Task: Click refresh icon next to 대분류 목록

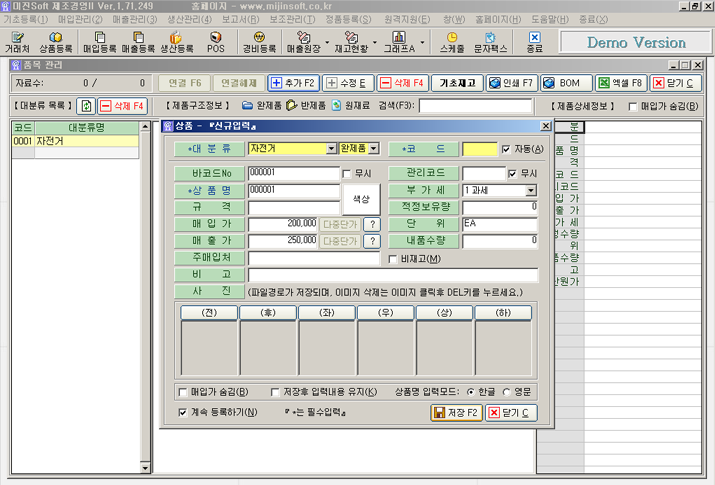Action: (86, 106)
